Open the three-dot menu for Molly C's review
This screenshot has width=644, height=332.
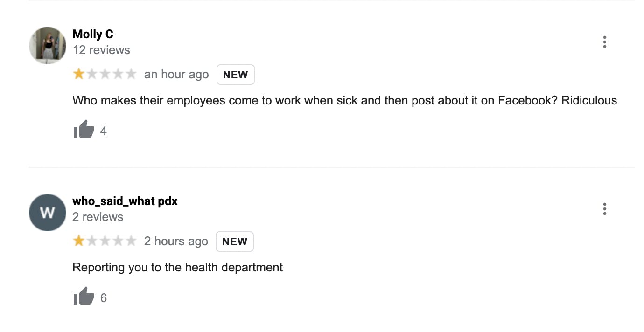pyautogui.click(x=604, y=42)
